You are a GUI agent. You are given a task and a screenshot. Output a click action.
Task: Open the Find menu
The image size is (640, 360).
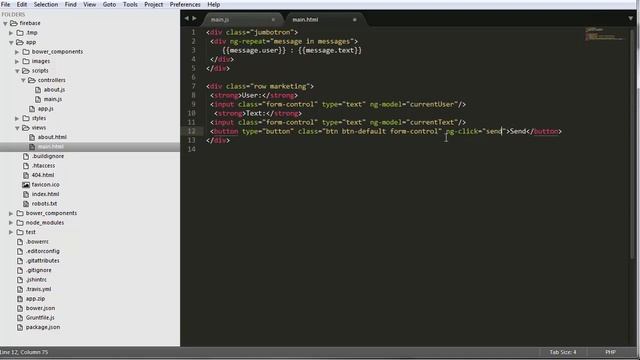pyautogui.click(x=71, y=4)
